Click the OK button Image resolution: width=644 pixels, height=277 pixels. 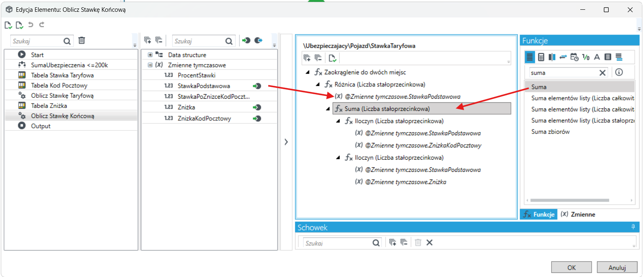[571, 267]
